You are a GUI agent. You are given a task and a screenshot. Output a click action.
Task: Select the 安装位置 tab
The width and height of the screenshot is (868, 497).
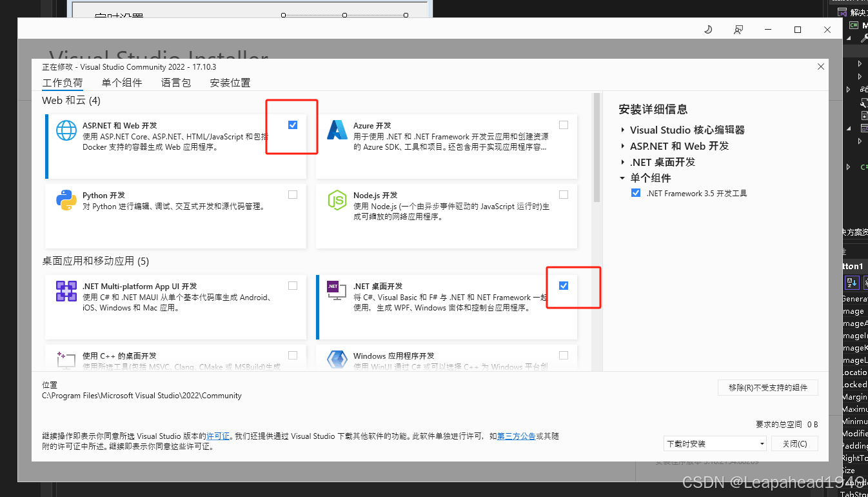230,83
